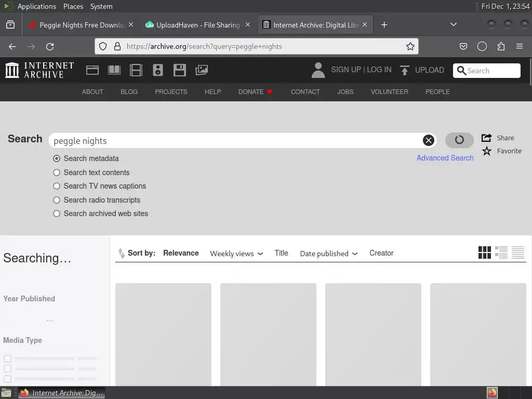Open the DONATE nav item
Image resolution: width=532 pixels, height=399 pixels.
coord(256,91)
